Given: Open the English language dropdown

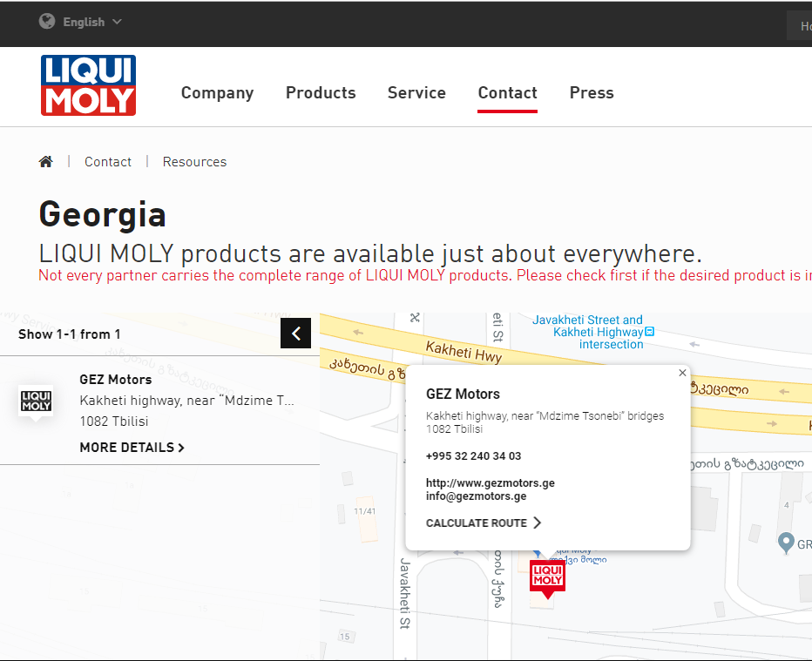Looking at the screenshot, I should click(92, 22).
